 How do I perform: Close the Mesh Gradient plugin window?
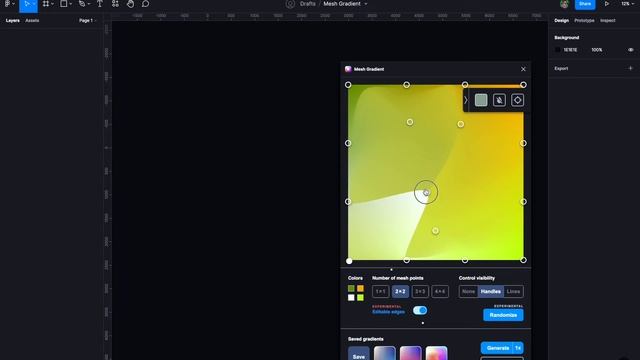coord(523,69)
